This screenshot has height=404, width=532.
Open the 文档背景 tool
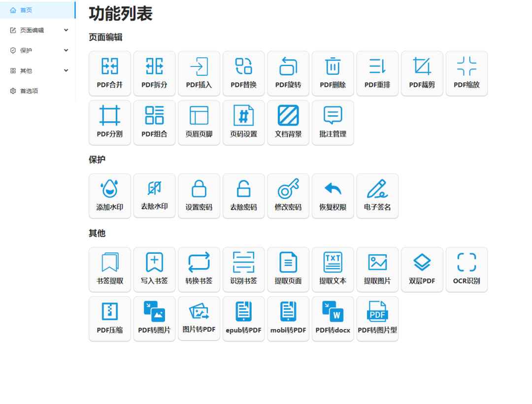point(288,123)
